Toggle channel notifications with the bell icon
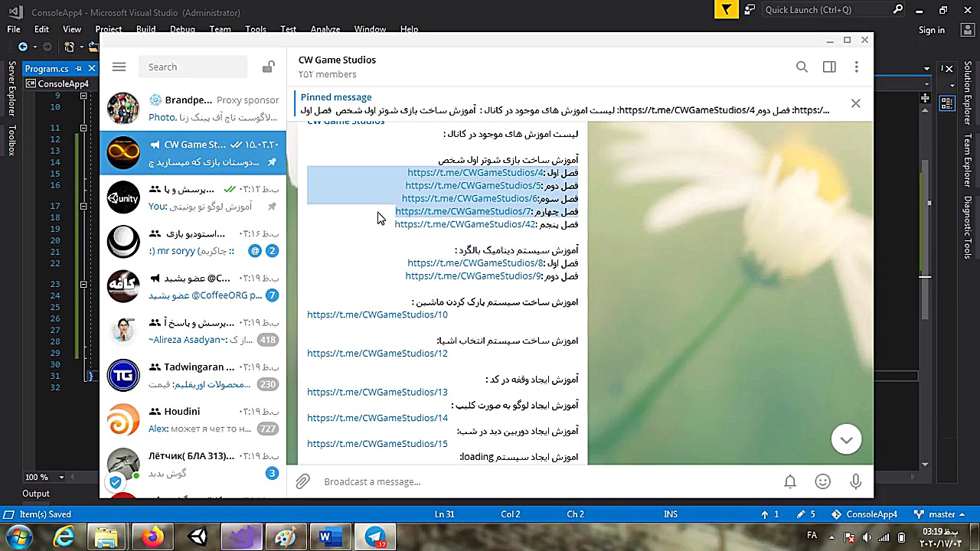 click(790, 481)
